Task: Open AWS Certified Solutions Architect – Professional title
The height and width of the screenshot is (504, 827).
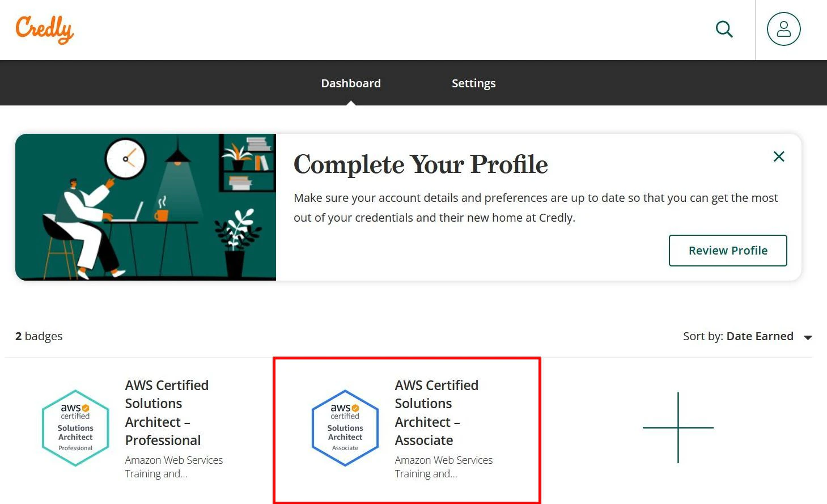Action: (167, 413)
